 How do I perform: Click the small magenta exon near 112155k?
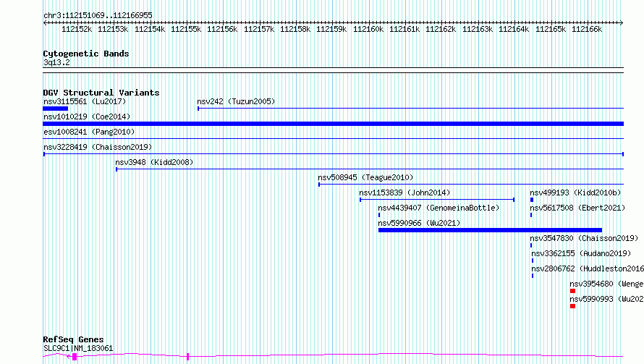[x=187, y=357]
